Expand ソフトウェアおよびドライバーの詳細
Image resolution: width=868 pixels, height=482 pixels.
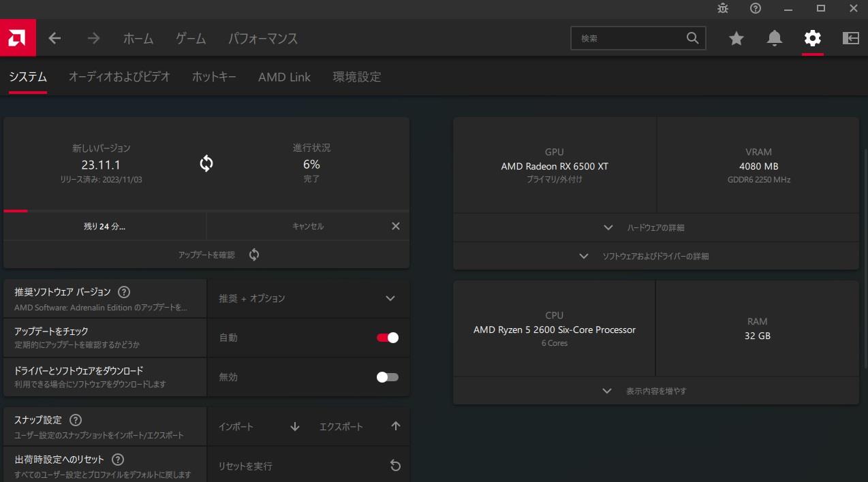pyautogui.click(x=656, y=256)
